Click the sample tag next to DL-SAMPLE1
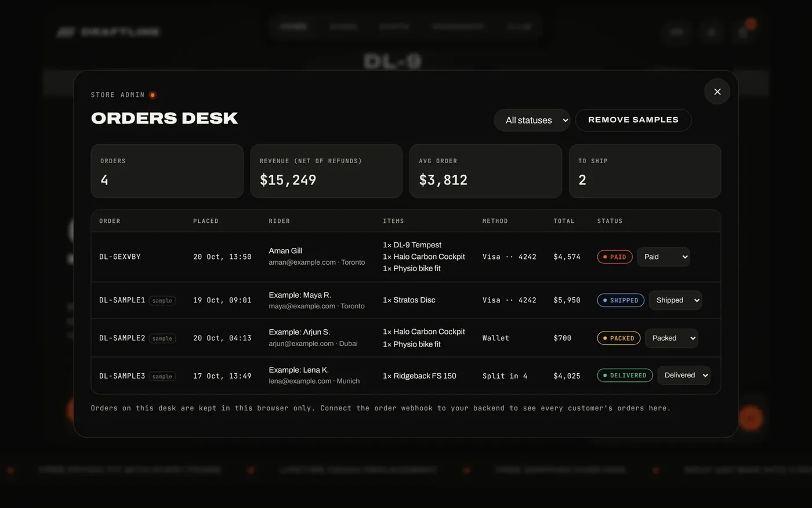This screenshot has width=812, height=508. (x=162, y=301)
